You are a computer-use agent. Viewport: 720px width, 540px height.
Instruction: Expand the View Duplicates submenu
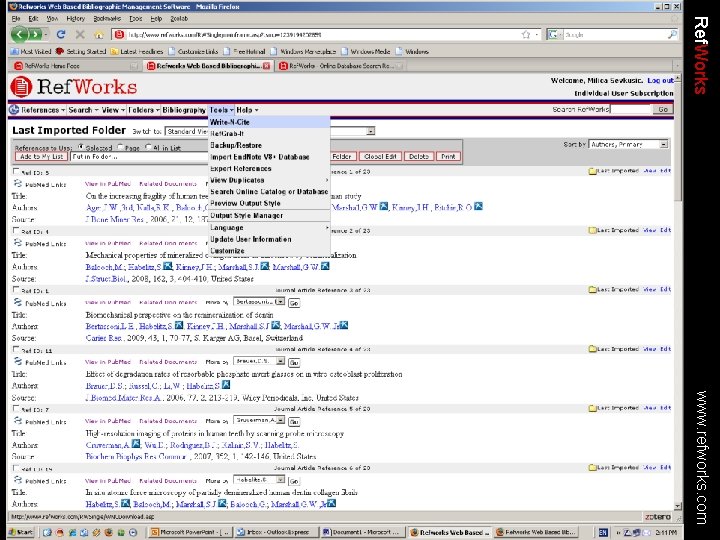(269, 180)
